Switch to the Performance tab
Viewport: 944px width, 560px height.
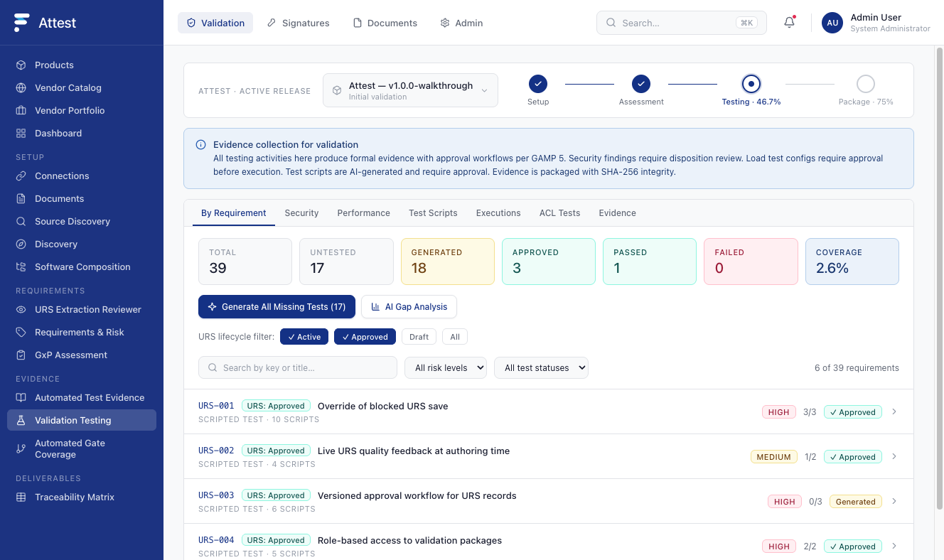pyautogui.click(x=363, y=212)
